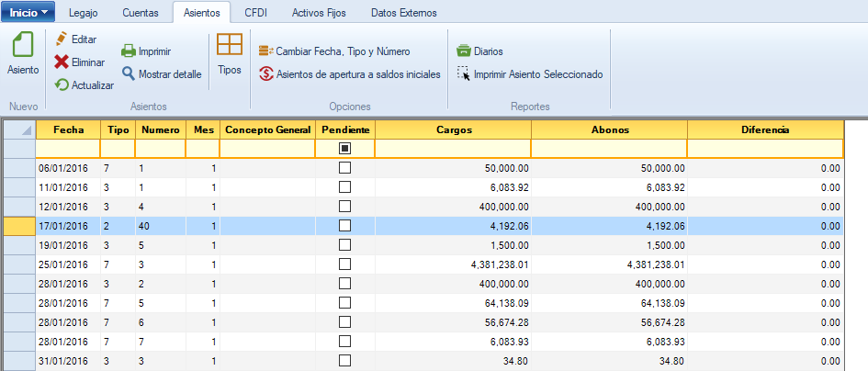Screen dimensions: 868x371
Task: Click the Mostrar detalle magnifier icon
Action: click(130, 73)
